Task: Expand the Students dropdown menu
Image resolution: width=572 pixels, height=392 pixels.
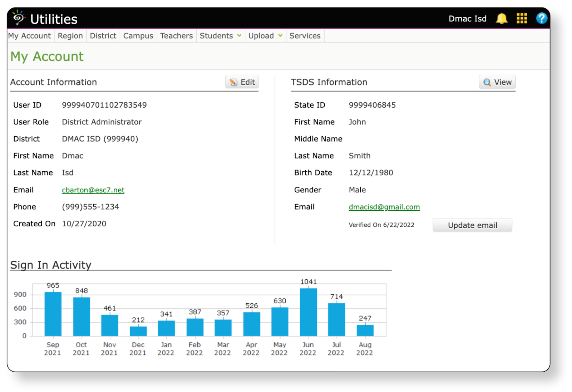Action: pyautogui.click(x=220, y=36)
